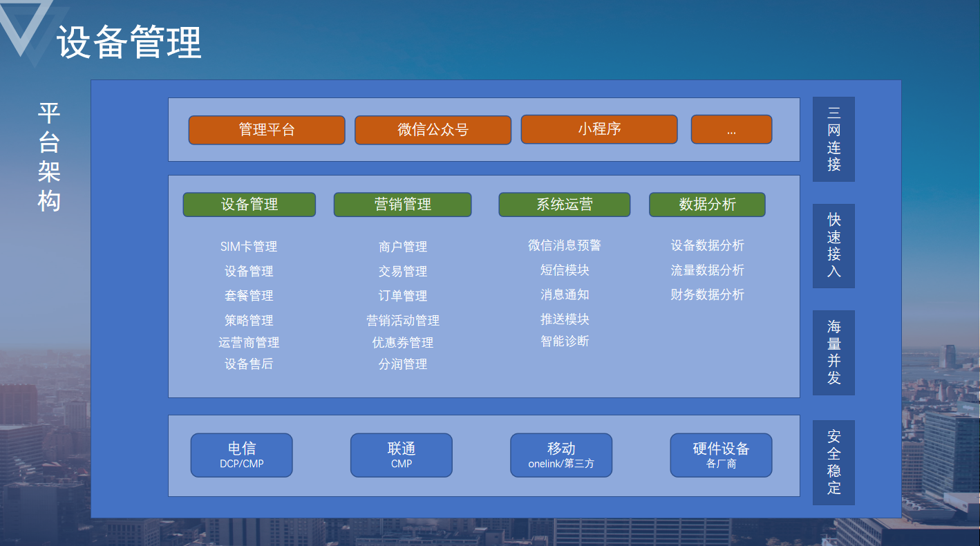Click the 商户管理 text

(x=403, y=247)
